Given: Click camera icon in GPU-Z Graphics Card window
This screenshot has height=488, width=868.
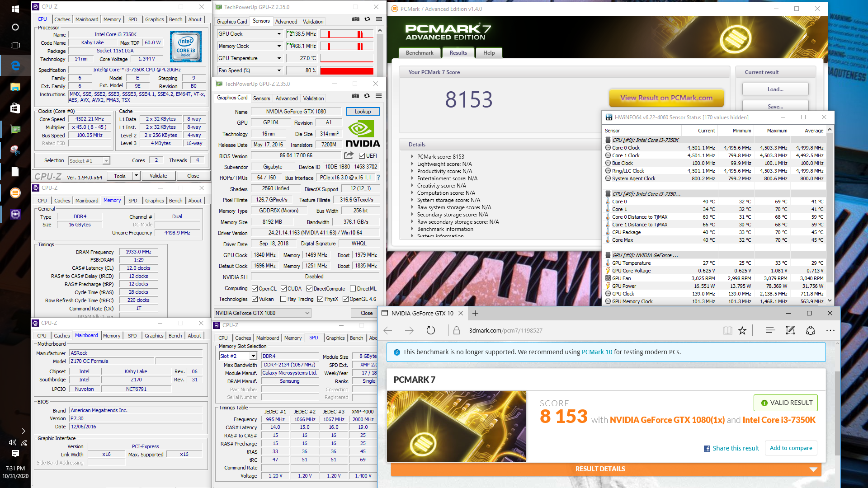Looking at the screenshot, I should click(355, 96).
